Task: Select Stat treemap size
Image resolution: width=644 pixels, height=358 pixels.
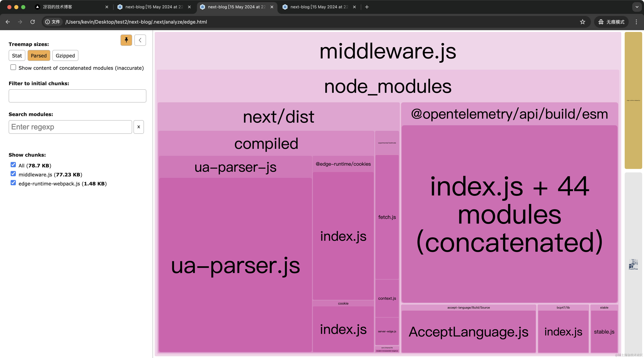Action: click(17, 56)
